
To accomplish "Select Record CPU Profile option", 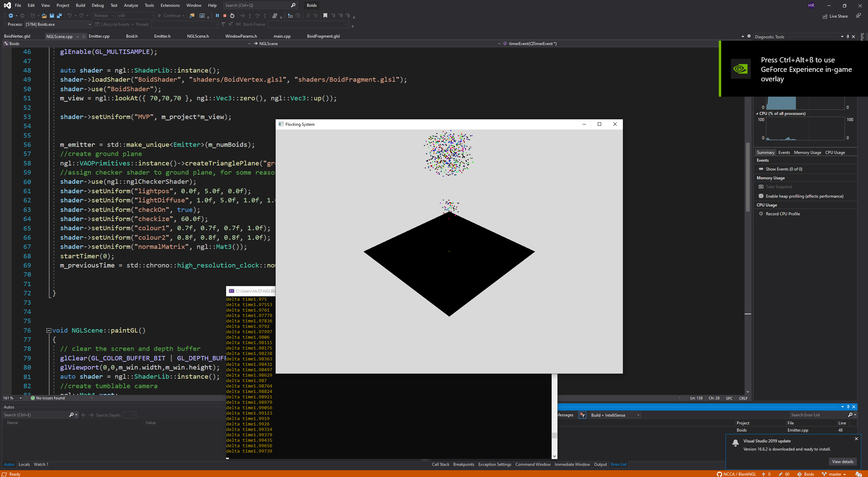I will pos(783,214).
